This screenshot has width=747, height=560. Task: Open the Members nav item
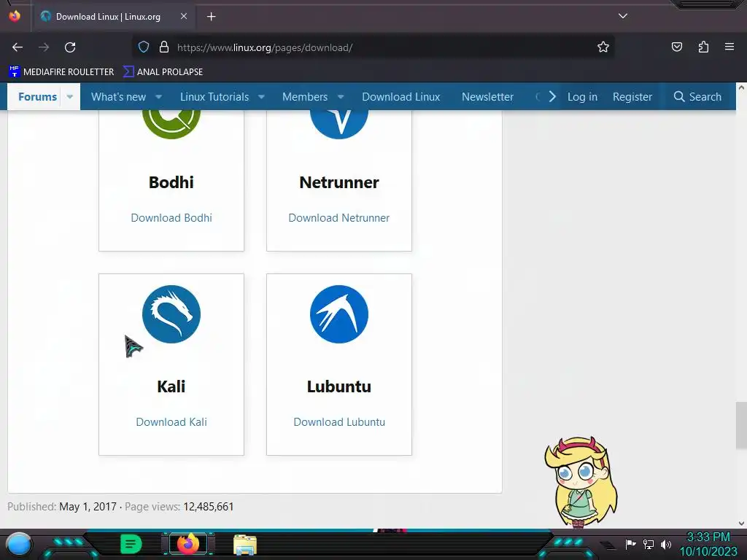[305, 97]
